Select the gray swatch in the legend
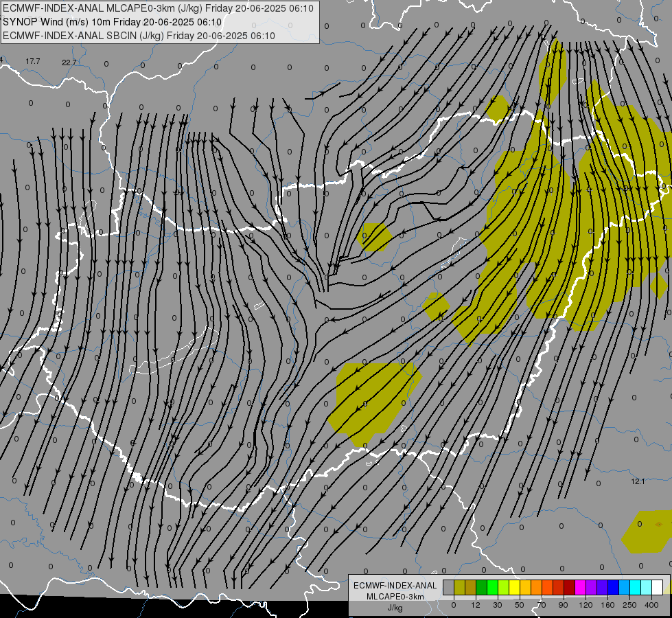Viewport: 672px width, 618px height. [x=448, y=587]
